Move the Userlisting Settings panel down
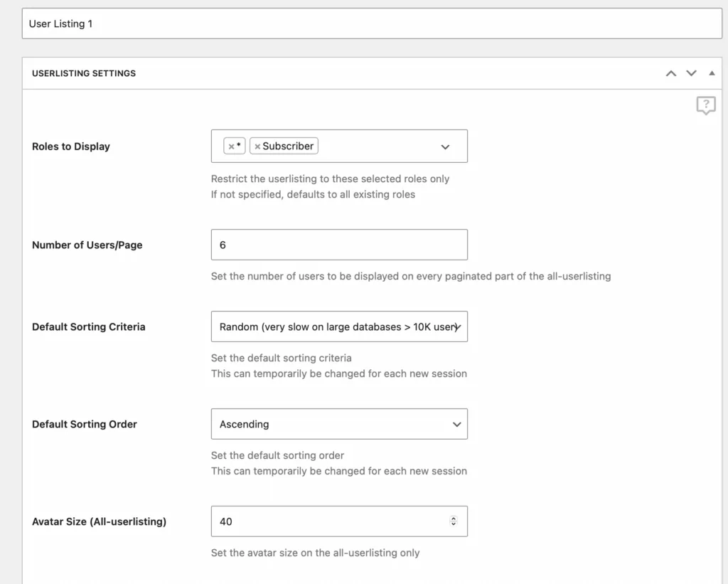 coord(691,73)
